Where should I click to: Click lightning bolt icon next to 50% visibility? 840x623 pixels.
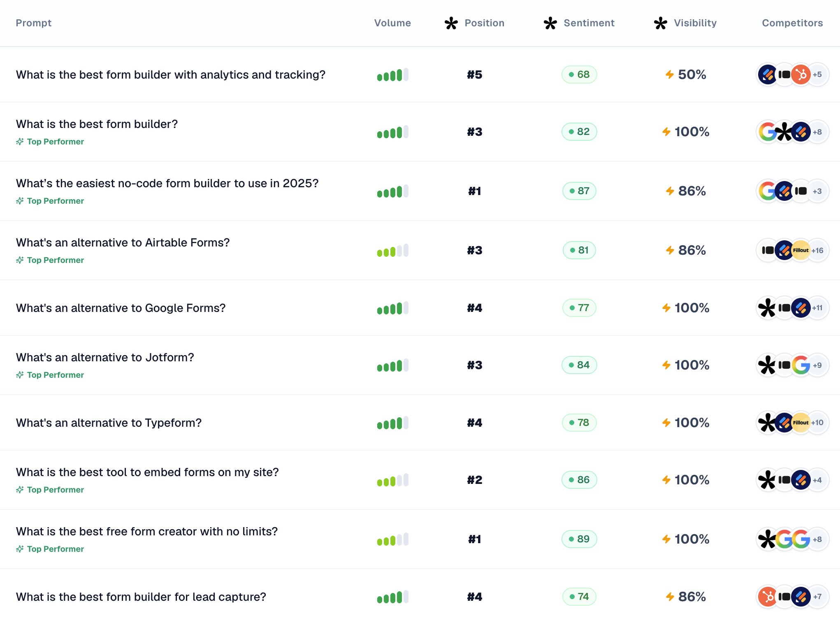[x=670, y=74]
